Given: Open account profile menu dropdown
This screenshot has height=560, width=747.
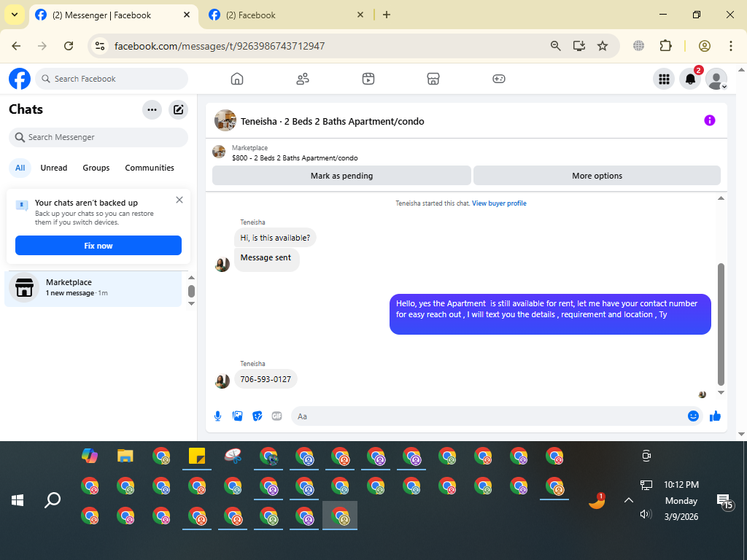Looking at the screenshot, I should point(716,79).
